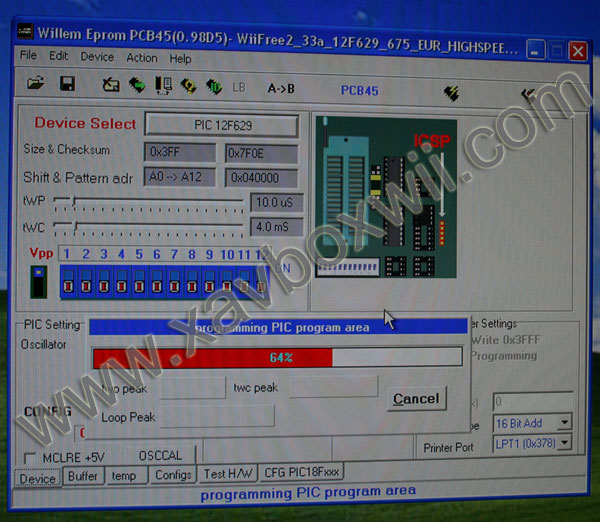This screenshot has height=522, width=600.
Task: Close the Willem Eprom window
Action: coord(578,51)
